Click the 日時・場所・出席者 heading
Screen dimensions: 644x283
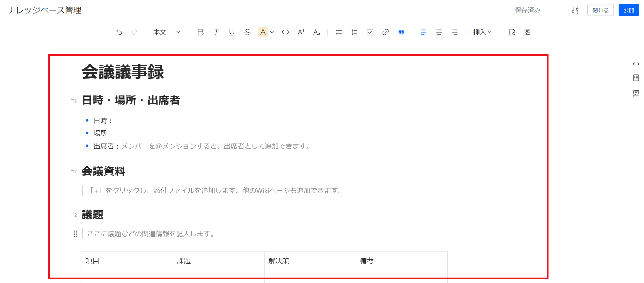click(131, 100)
